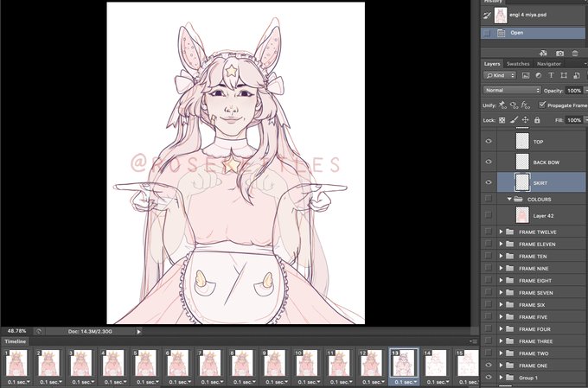Click the SKIRT layer thumbnail
The height and width of the screenshot is (388, 588).
[x=522, y=182]
